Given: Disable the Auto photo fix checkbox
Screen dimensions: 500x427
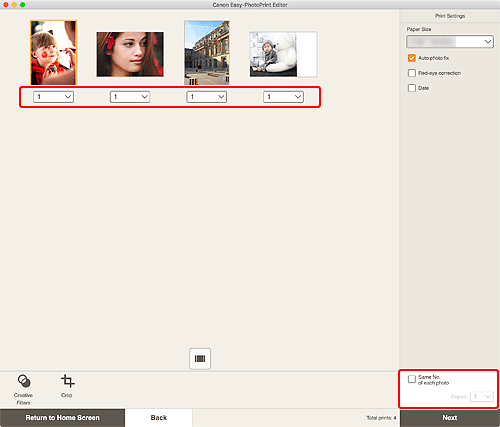Looking at the screenshot, I should coord(412,58).
